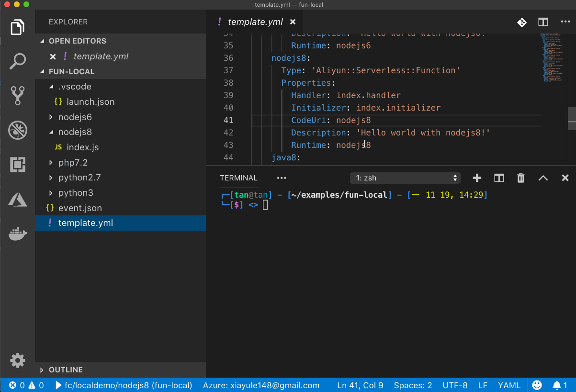Image resolution: width=576 pixels, height=392 pixels.
Task: Open the Debug view in activity bar
Action: coord(18,130)
